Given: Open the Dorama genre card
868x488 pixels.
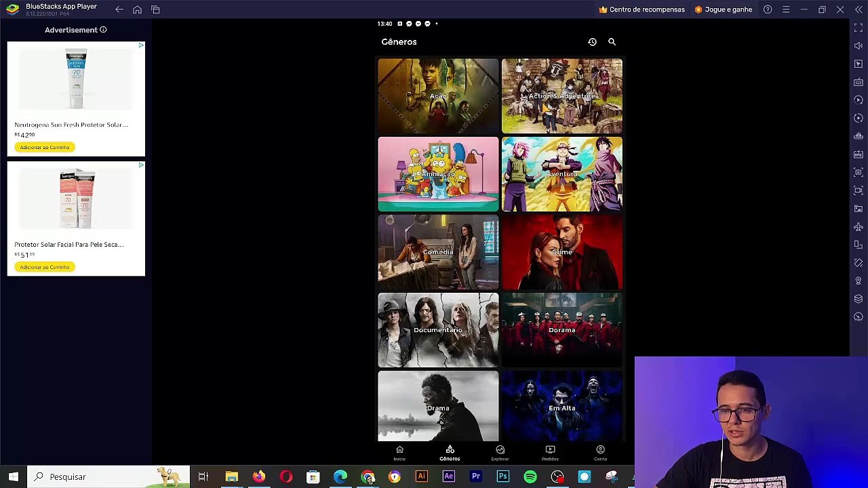Looking at the screenshot, I should [561, 330].
